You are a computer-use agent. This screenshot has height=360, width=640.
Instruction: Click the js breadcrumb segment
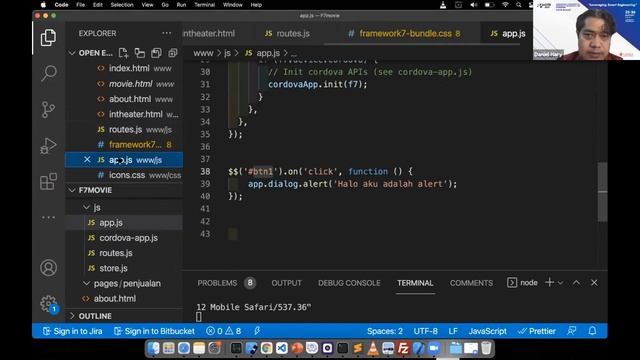[x=227, y=53]
